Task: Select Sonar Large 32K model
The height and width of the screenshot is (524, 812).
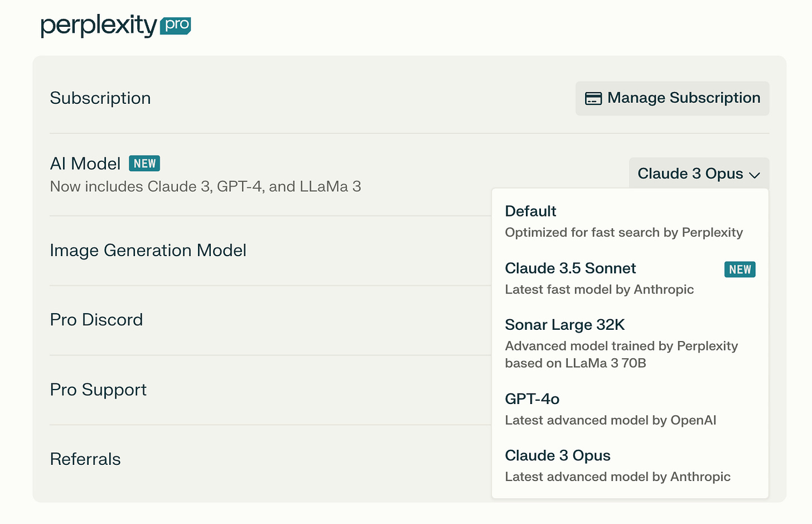Action: pyautogui.click(x=621, y=343)
